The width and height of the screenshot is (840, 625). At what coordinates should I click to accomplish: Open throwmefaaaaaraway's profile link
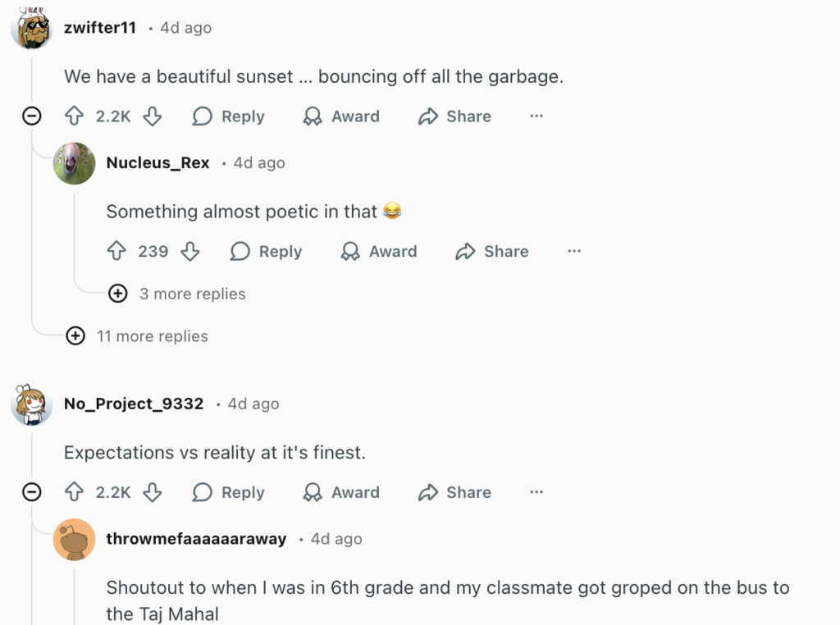click(x=196, y=539)
